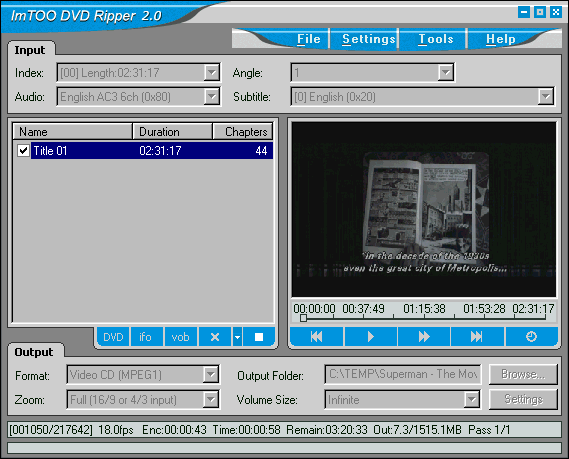Play the preview video
The width and height of the screenshot is (569, 459).
(x=371, y=337)
